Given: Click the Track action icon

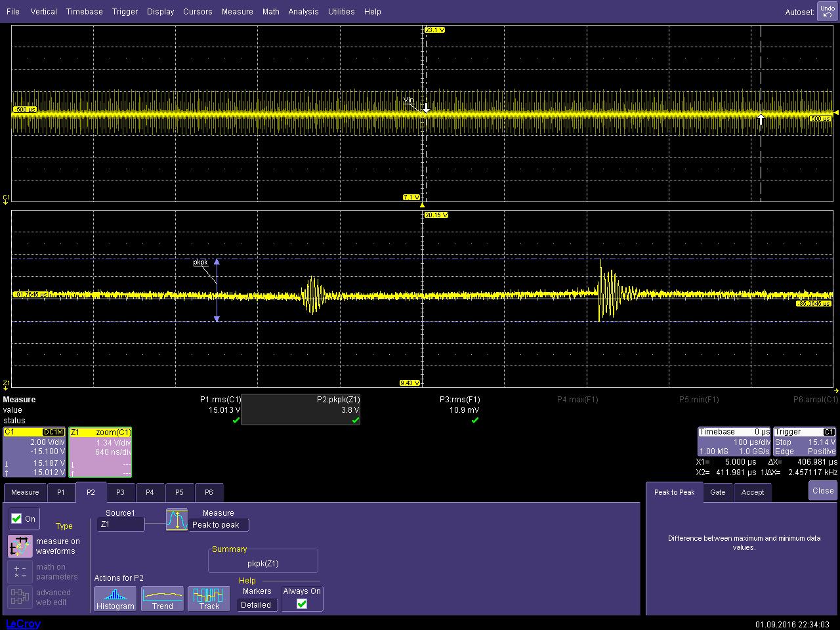Looking at the screenshot, I should [x=209, y=598].
